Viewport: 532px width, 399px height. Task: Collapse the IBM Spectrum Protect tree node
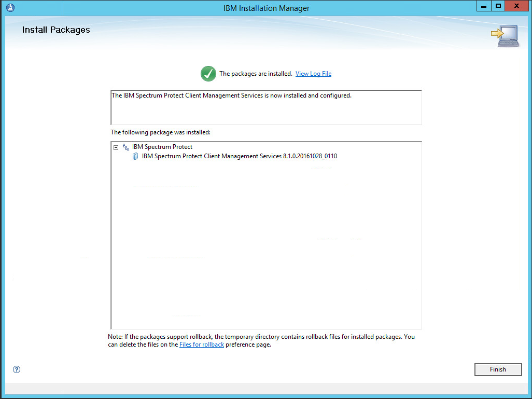coord(116,147)
